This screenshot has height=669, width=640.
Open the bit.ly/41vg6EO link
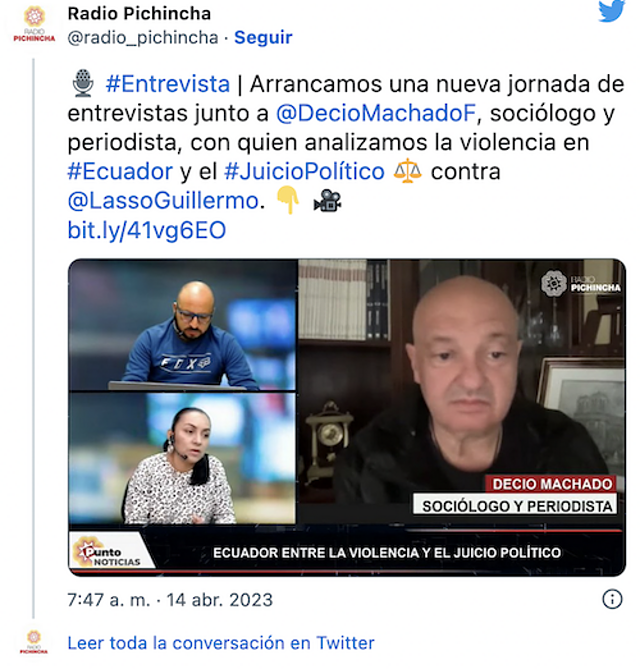tap(147, 230)
